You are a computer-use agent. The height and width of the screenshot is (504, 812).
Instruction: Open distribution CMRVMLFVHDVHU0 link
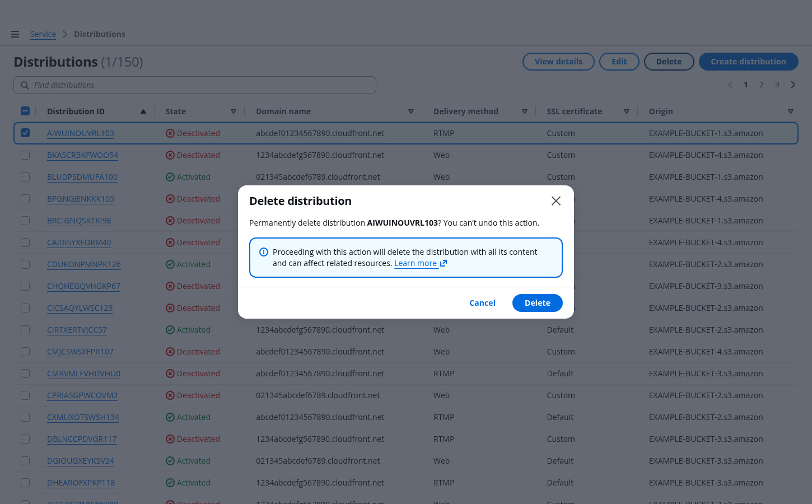tap(84, 374)
